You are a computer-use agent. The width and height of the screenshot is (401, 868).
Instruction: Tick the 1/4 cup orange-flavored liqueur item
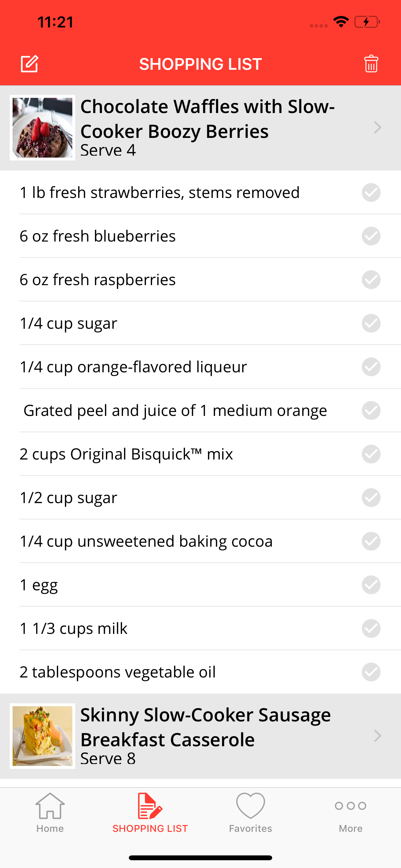[x=371, y=367]
